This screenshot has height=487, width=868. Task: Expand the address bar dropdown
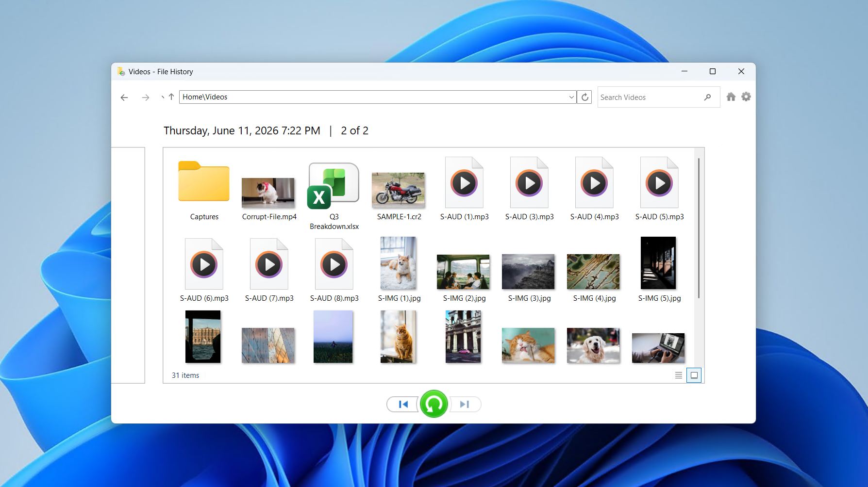pos(571,97)
